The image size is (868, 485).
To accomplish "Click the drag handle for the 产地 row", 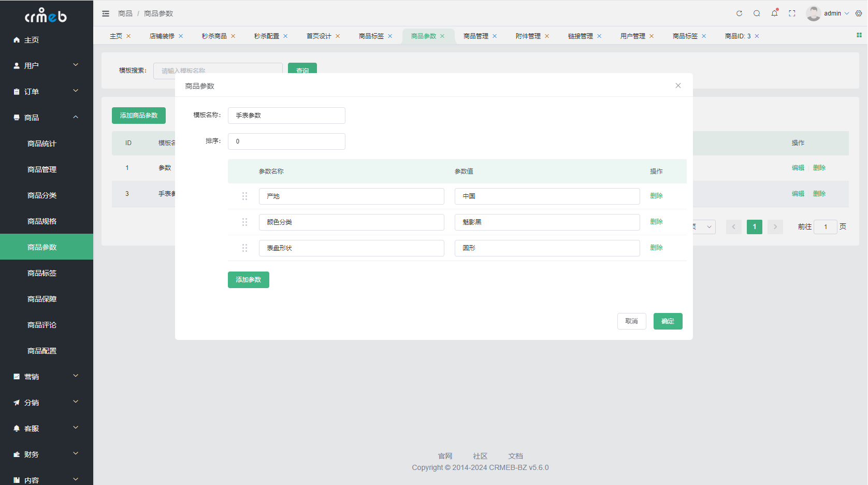I will coord(244,196).
